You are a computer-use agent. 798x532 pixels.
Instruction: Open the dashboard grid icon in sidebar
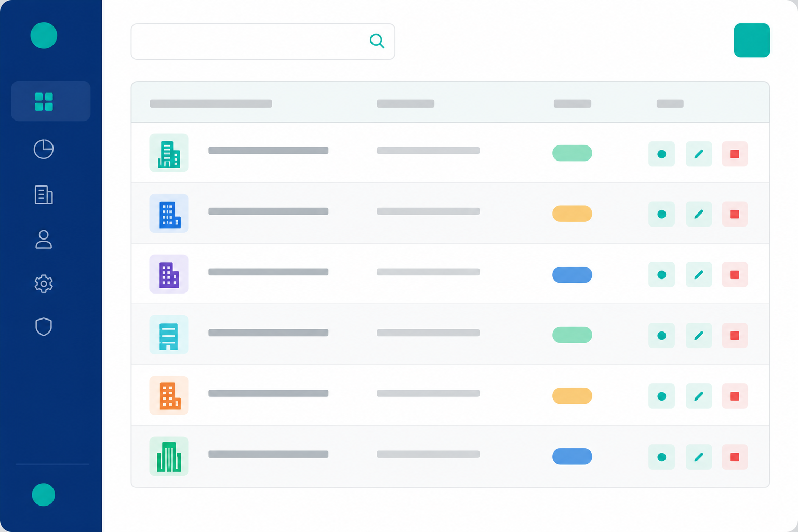[x=44, y=102]
